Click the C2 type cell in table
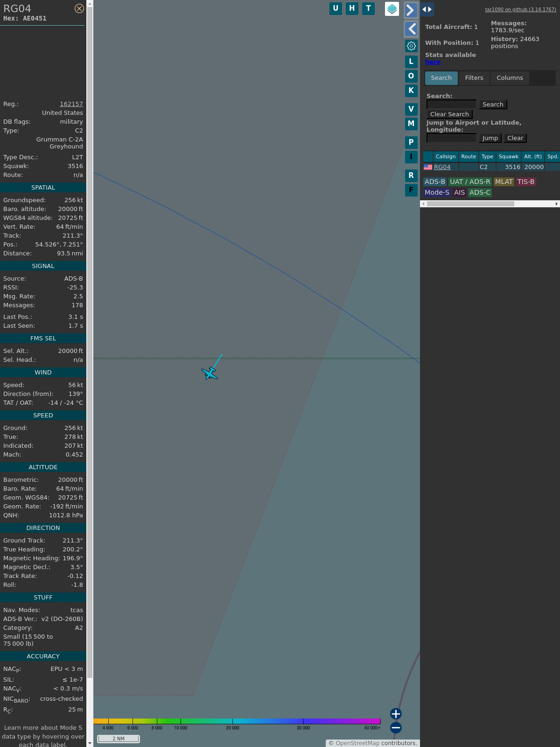 (x=487, y=167)
